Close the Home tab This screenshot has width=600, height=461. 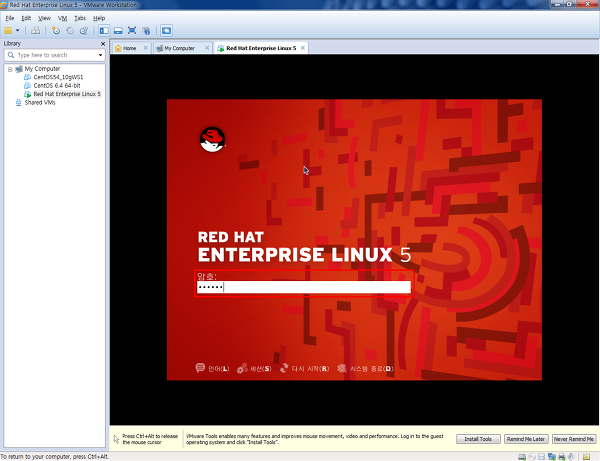click(145, 48)
